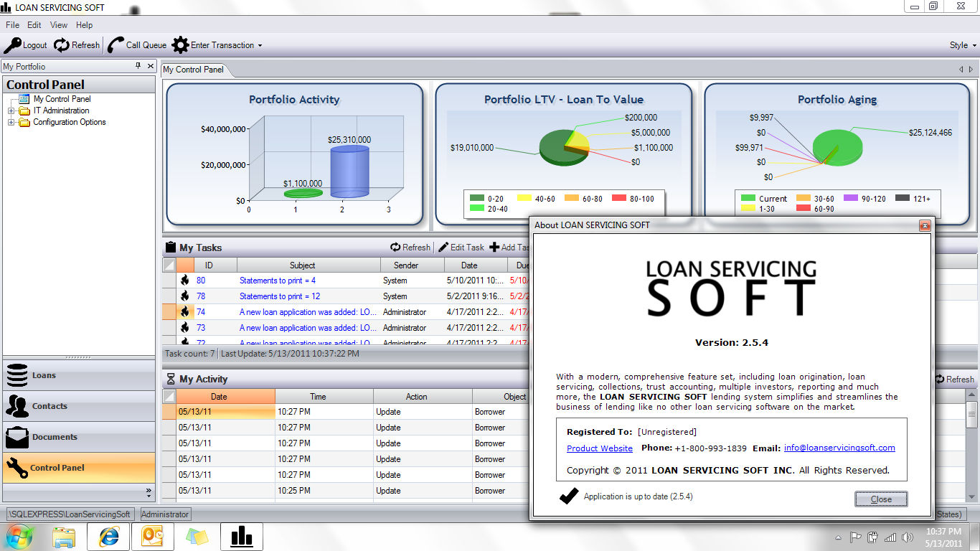Image resolution: width=980 pixels, height=551 pixels.
Task: Refresh the My Tasks list
Action: point(410,248)
